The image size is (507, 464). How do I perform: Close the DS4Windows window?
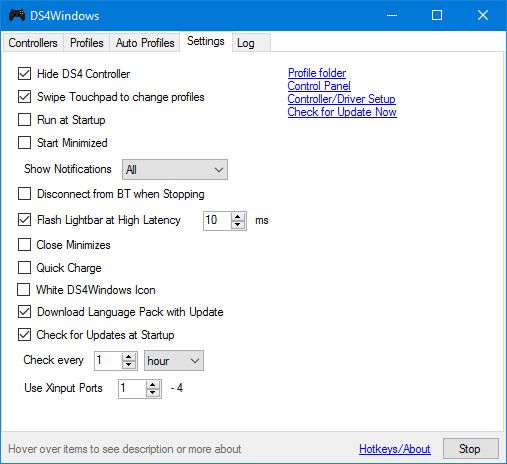483,15
